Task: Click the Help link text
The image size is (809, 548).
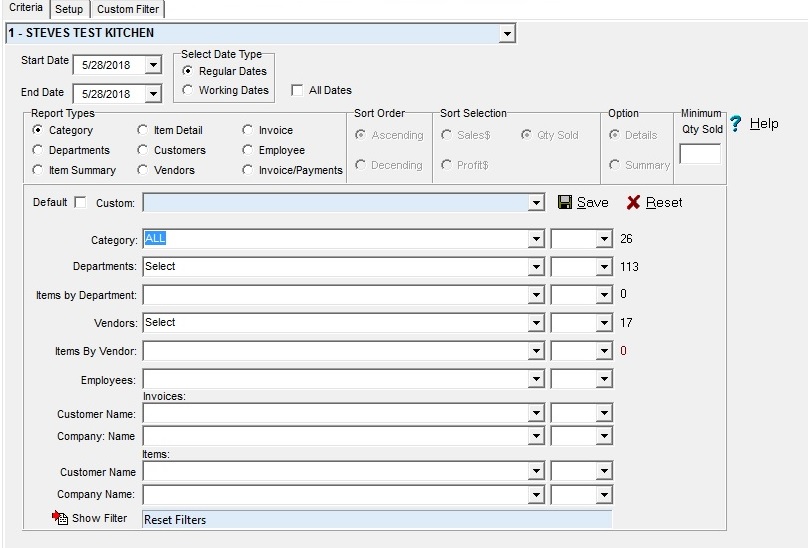Action: pyautogui.click(x=764, y=124)
